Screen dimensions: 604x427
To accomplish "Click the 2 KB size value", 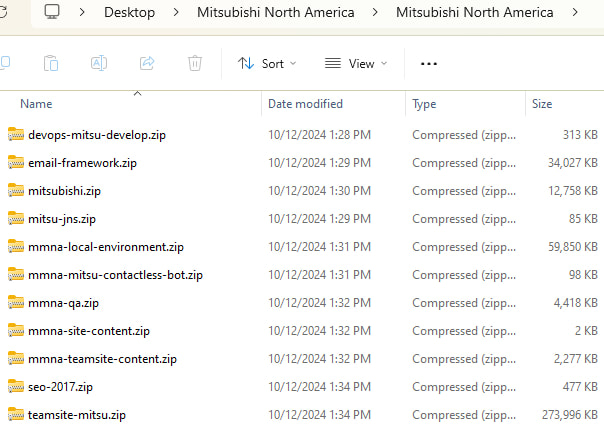I will [586, 331].
